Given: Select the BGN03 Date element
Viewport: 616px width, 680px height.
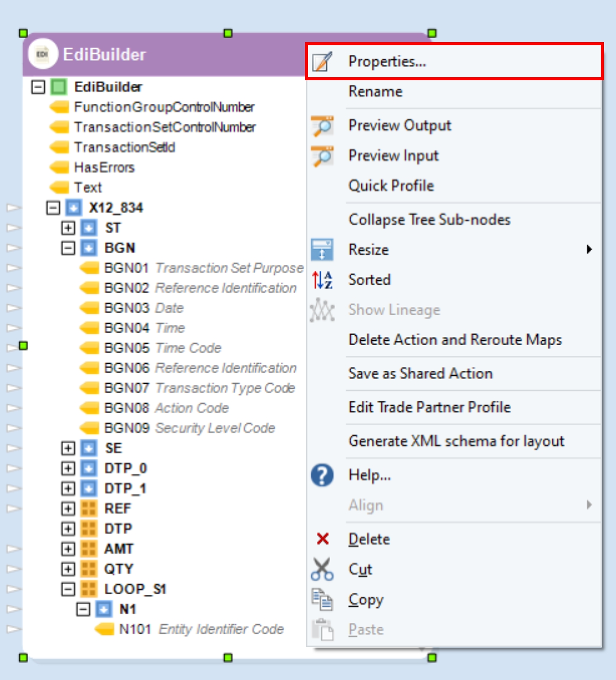Looking at the screenshot, I should [143, 308].
